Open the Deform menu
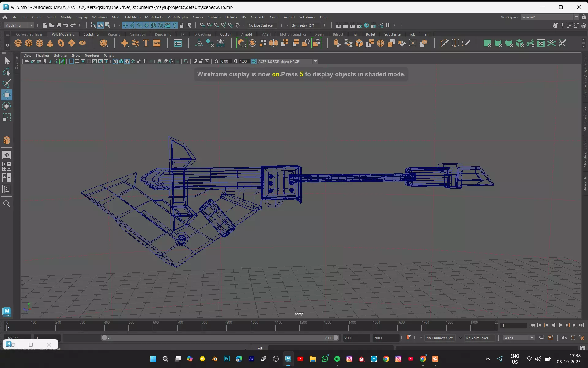588x368 pixels. (231, 17)
